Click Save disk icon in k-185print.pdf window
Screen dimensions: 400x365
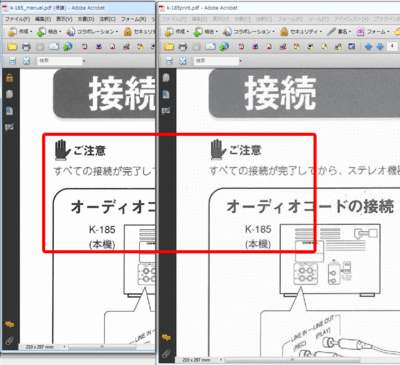pyautogui.click(x=197, y=47)
